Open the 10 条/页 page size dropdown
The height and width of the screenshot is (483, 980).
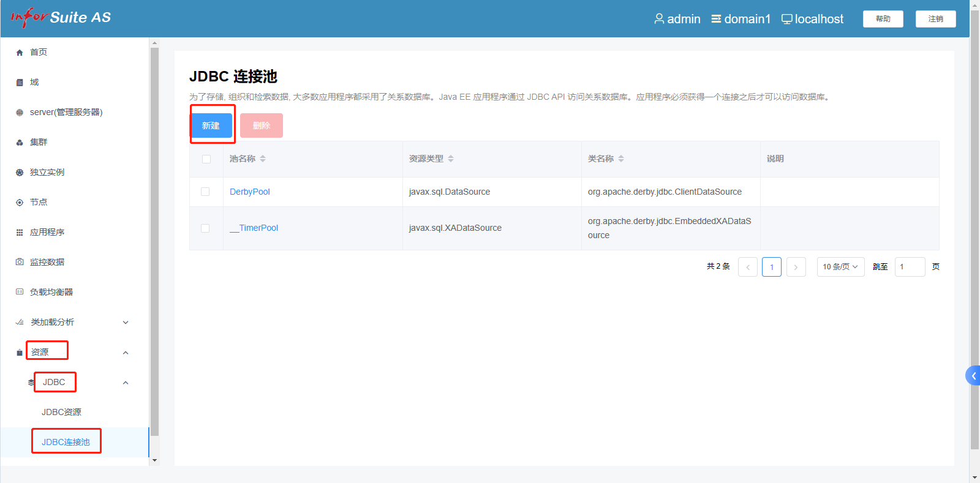(840, 267)
